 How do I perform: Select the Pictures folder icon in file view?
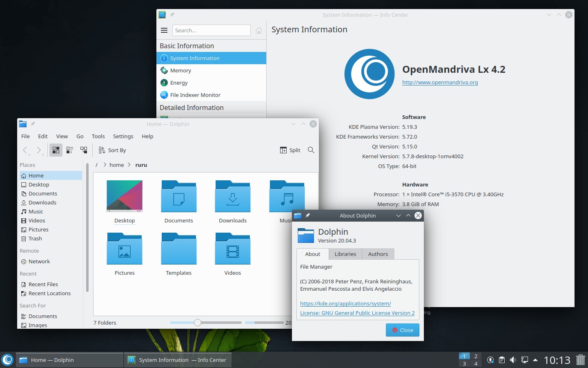tap(125, 249)
